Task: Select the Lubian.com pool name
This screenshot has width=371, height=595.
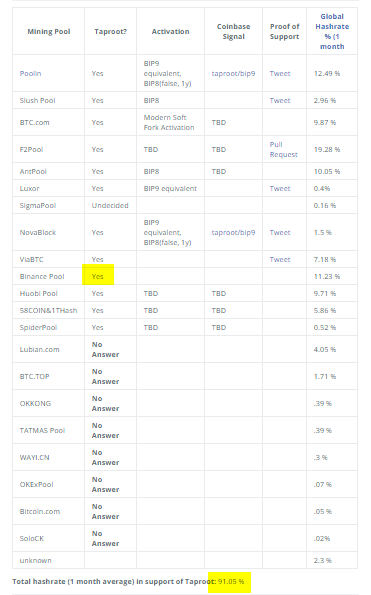Action: (x=39, y=349)
